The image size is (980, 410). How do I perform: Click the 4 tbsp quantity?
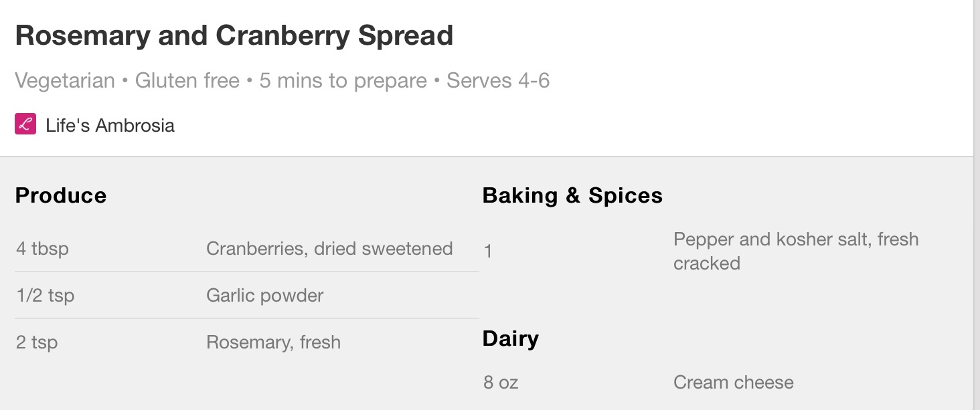tap(42, 249)
